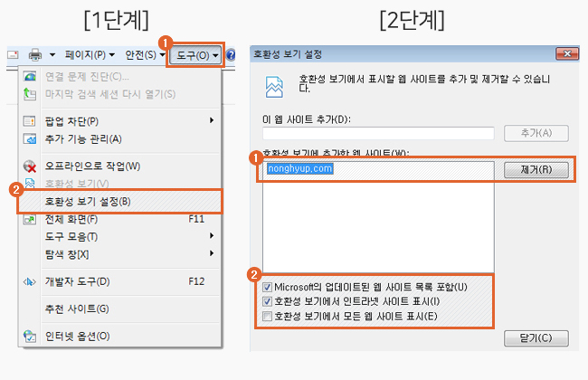Click the 추가 기능 관리 add-ons icon
Viewport: 588px width, 380px height.
[x=30, y=138]
